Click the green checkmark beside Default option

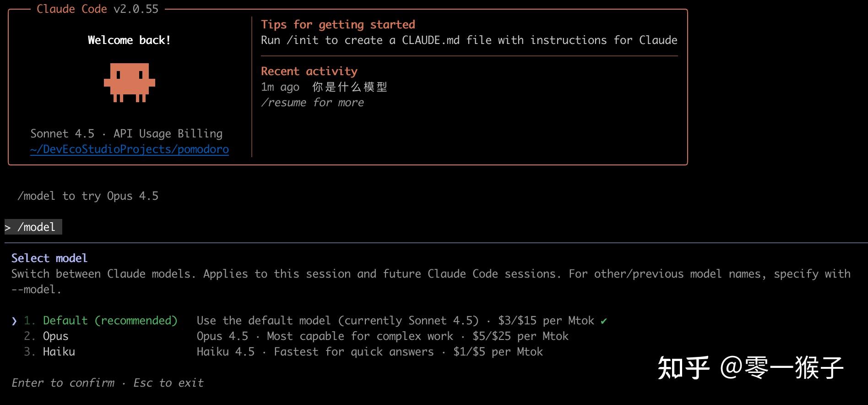click(x=604, y=321)
